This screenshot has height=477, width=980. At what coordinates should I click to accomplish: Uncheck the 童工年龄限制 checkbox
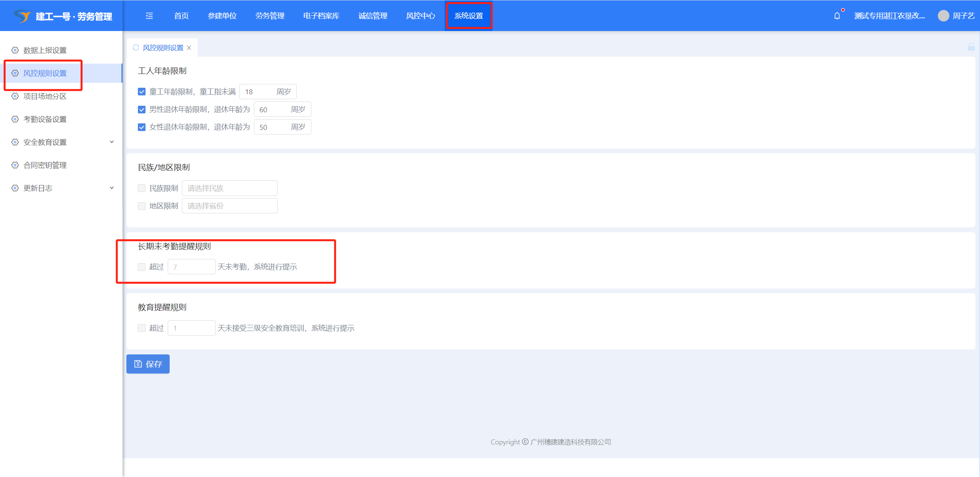[142, 92]
